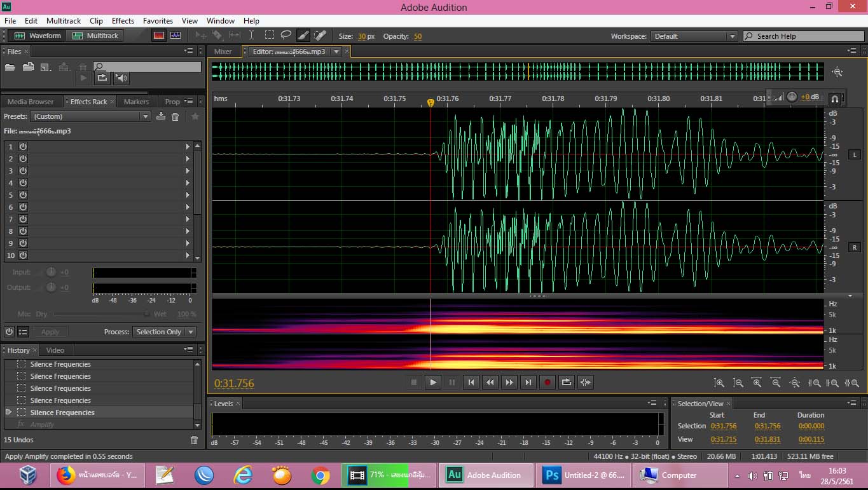The width and height of the screenshot is (868, 490).
Task: Switch to the Media Browser tab
Action: pyautogui.click(x=31, y=102)
